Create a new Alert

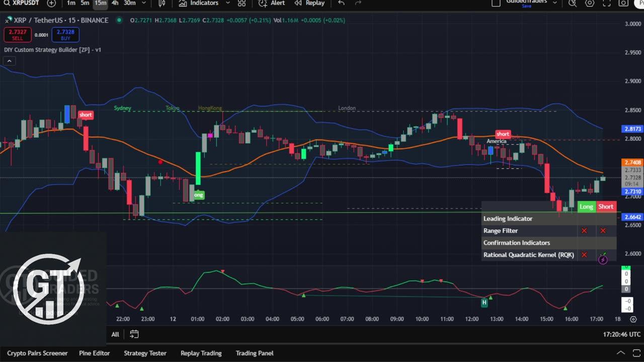[x=272, y=3]
